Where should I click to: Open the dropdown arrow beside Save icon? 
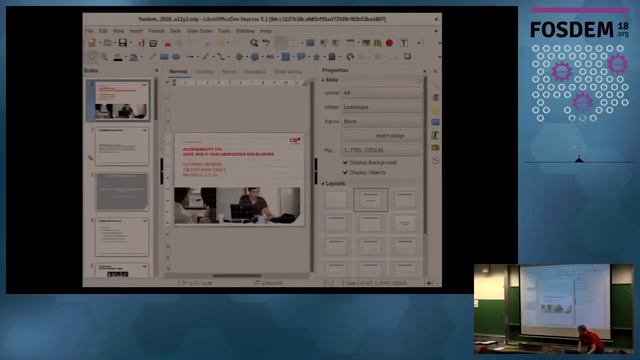pyautogui.click(x=130, y=43)
